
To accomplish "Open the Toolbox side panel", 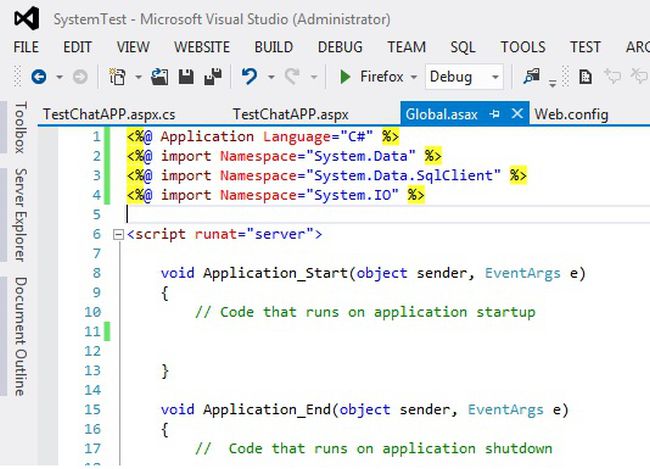I will [x=20, y=127].
